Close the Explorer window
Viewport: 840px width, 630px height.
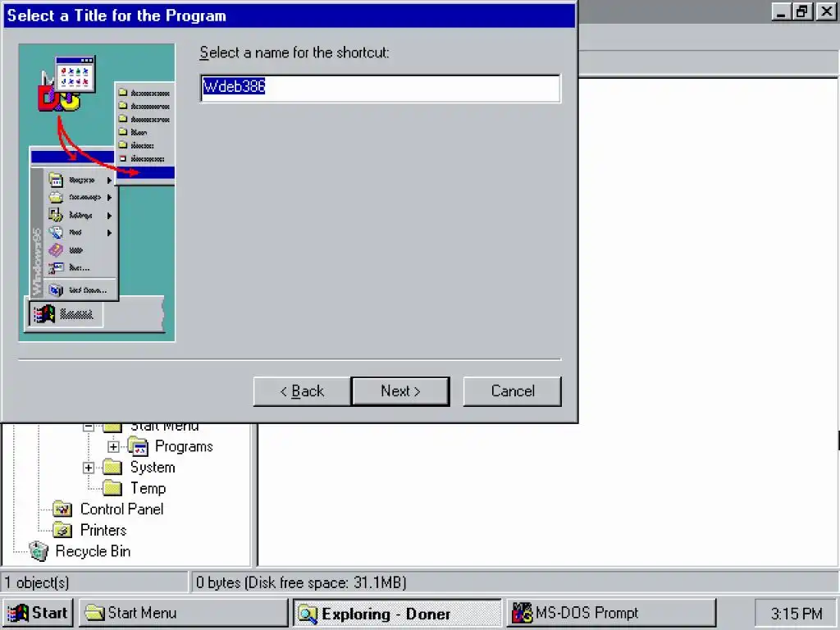tap(826, 11)
